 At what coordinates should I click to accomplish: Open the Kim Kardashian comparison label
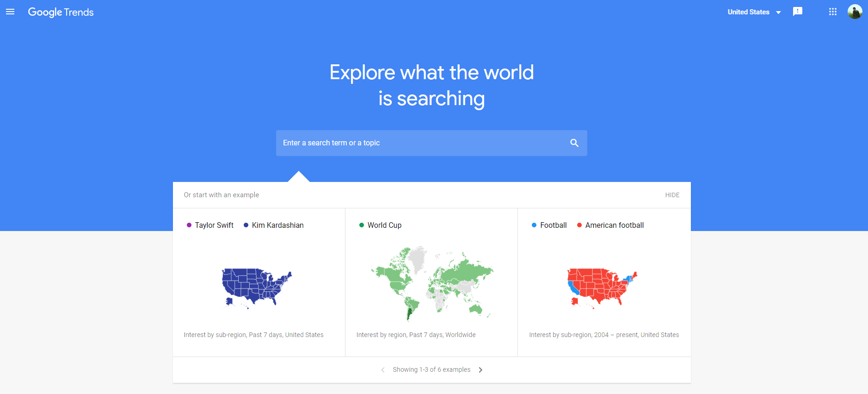[277, 225]
